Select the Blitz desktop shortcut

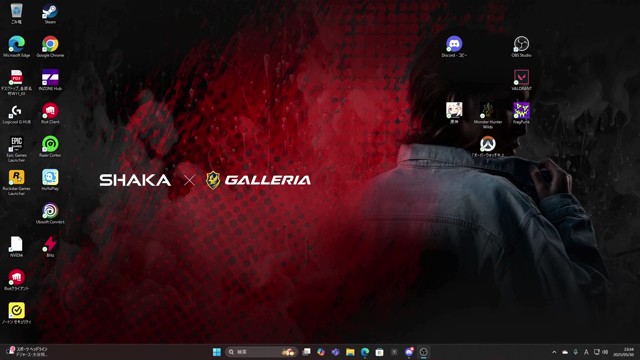coord(50,247)
